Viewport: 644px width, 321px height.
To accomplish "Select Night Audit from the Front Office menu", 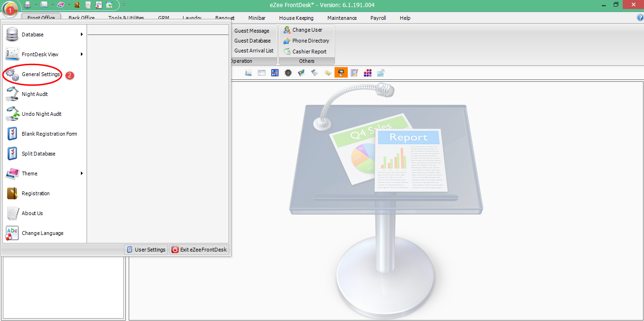I will click(34, 94).
